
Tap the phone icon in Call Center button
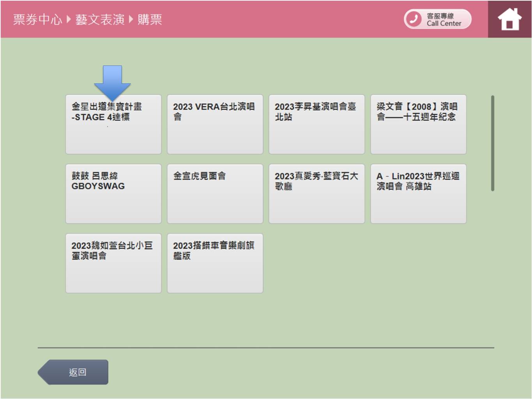[414, 19]
